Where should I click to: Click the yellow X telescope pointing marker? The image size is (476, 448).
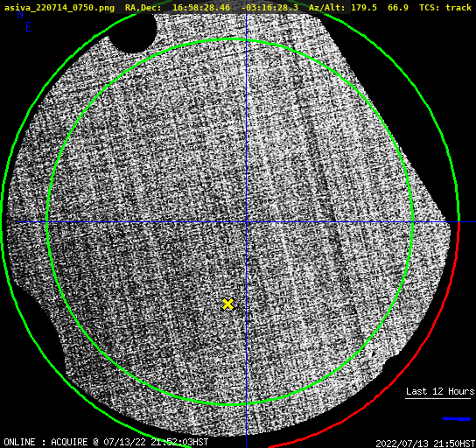[x=227, y=304]
